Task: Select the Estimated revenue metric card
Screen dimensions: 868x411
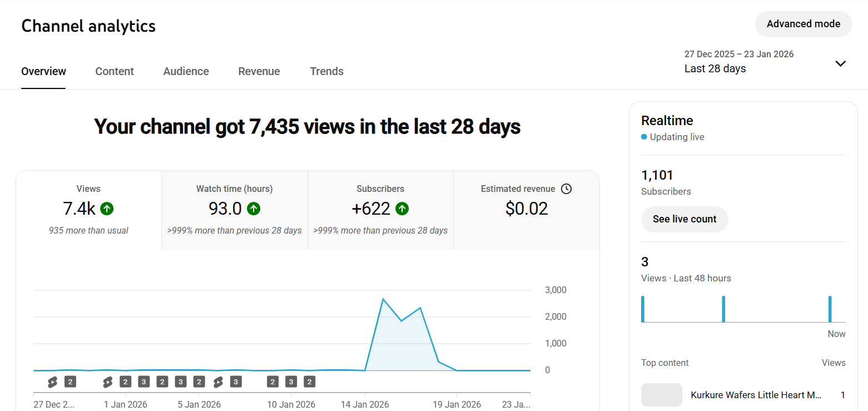Action: pos(526,210)
